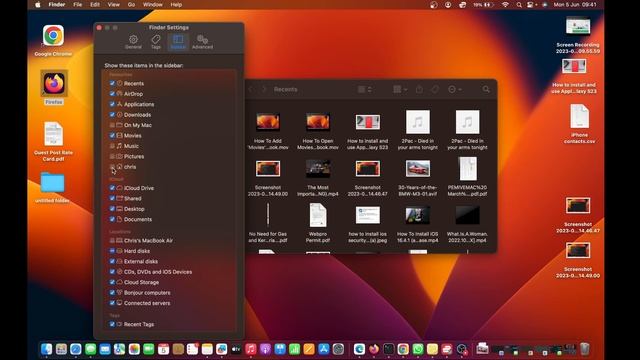Open the Apple menu
The image size is (640, 360).
pyautogui.click(x=38, y=5)
